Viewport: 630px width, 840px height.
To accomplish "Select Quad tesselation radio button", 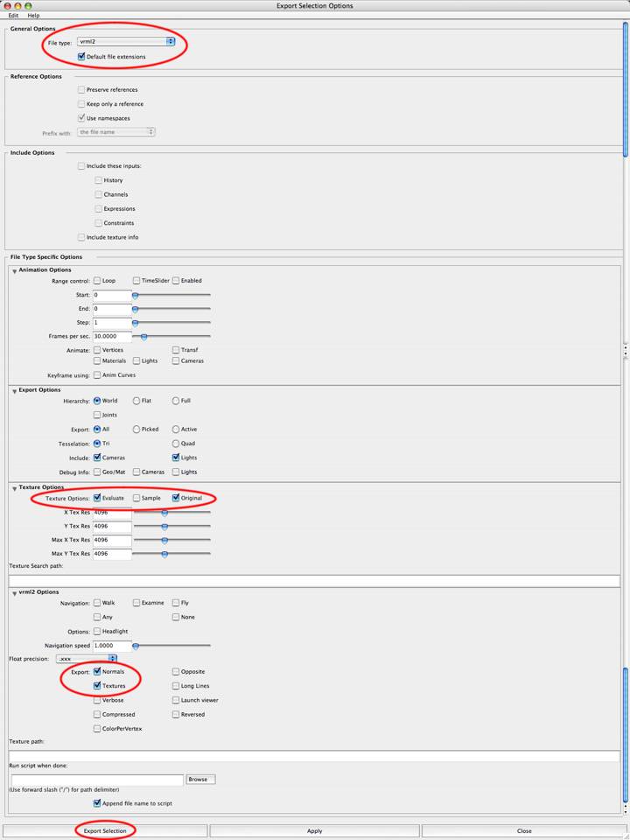I will tap(176, 444).
